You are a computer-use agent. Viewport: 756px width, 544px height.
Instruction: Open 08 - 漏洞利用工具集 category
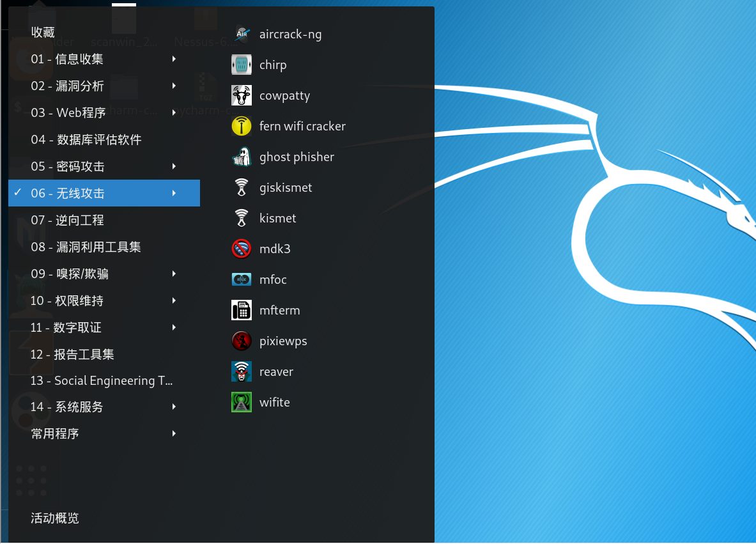(x=104, y=247)
